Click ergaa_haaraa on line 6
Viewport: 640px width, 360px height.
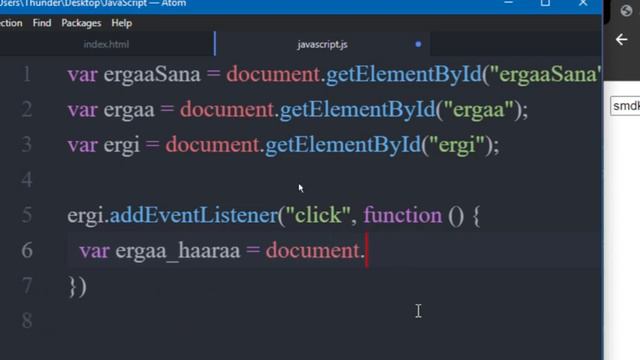[178, 251]
